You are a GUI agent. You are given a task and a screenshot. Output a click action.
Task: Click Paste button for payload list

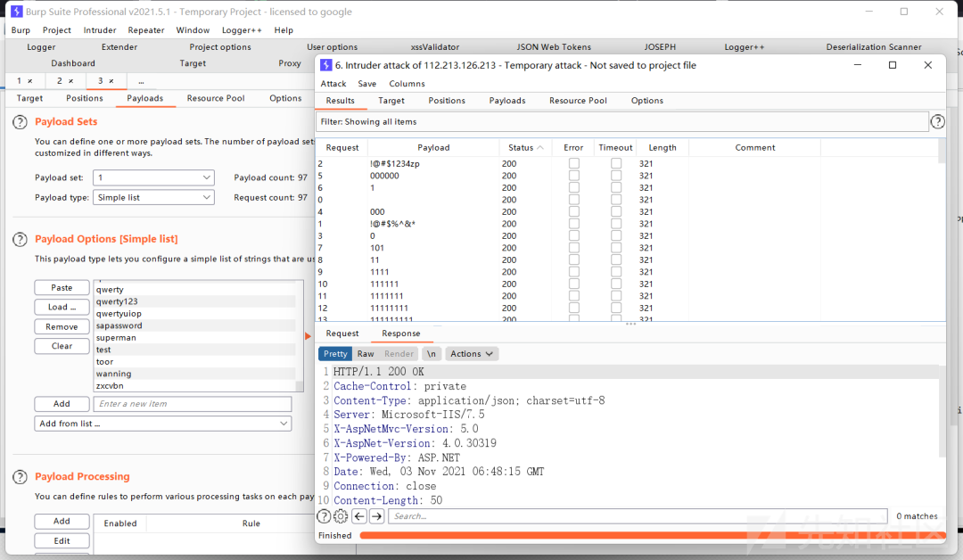tap(62, 287)
